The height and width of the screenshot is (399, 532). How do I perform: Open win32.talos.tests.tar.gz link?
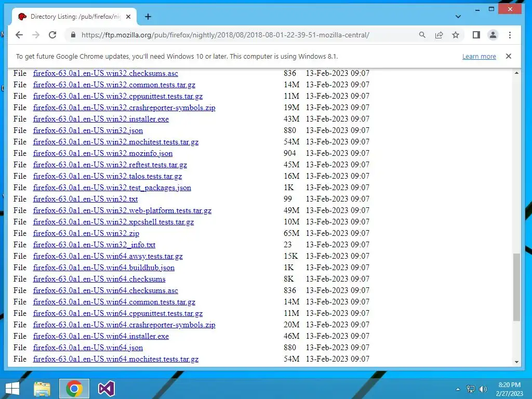click(107, 176)
